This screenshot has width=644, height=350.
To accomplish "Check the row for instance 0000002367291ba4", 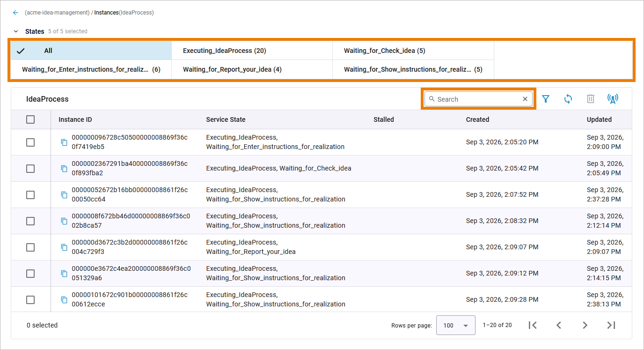I will point(30,168).
